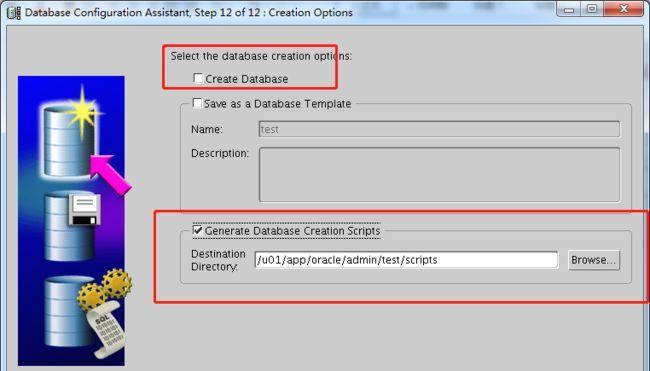
Task: Enable the Create Database checkbox
Action: pos(198,78)
